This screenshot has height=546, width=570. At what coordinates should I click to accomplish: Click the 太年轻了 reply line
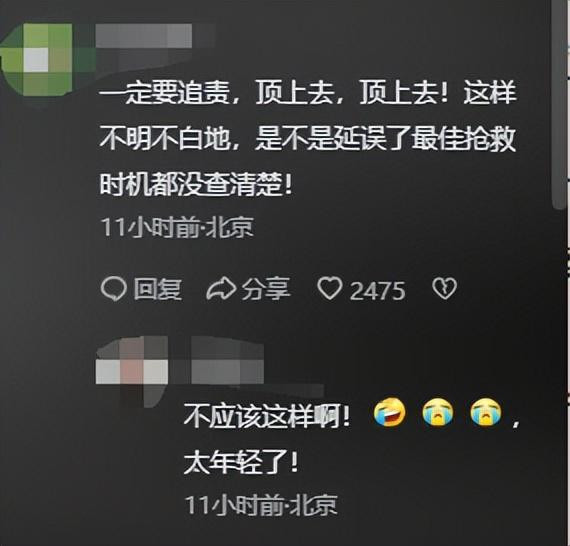pyautogui.click(x=241, y=463)
